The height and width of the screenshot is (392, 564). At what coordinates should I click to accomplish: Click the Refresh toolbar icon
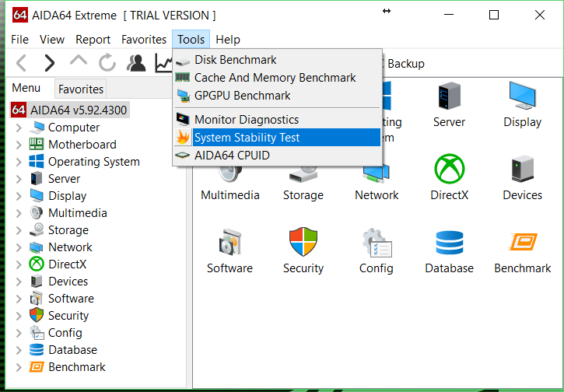point(107,63)
